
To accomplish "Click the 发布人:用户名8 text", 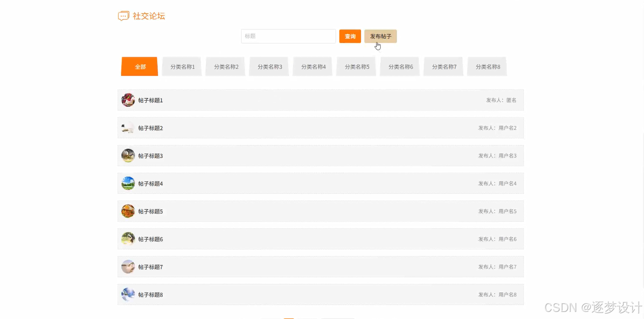I will point(497,295).
